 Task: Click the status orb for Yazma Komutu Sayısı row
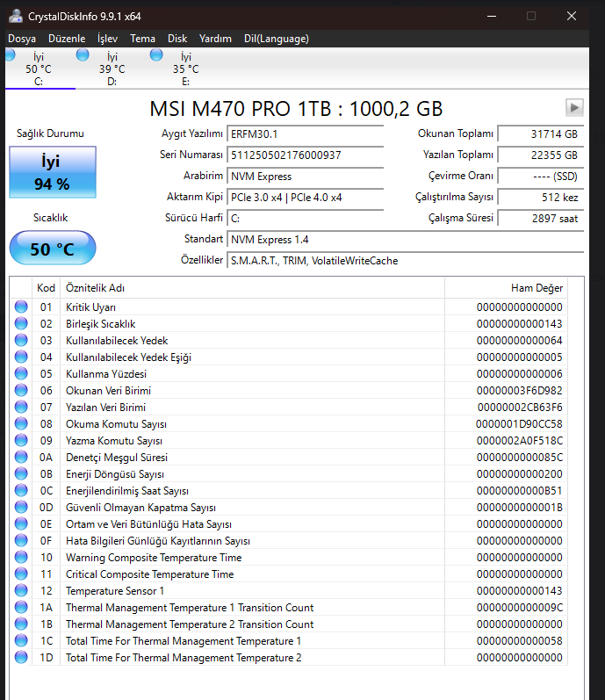tap(21, 440)
